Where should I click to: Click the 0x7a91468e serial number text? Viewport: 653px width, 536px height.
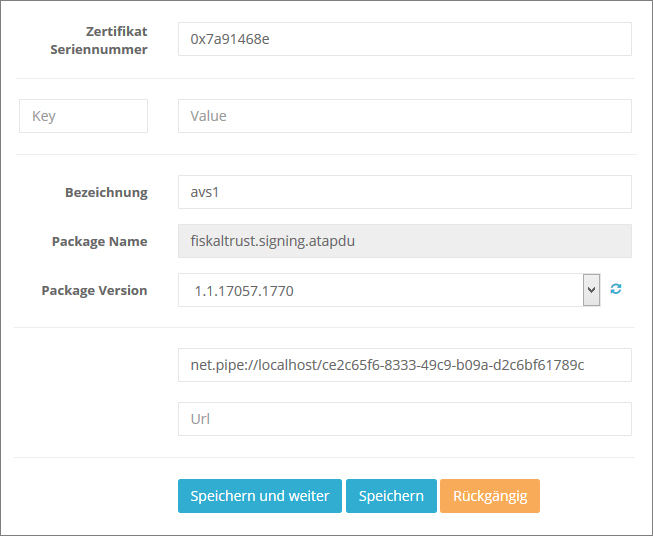tap(230, 40)
